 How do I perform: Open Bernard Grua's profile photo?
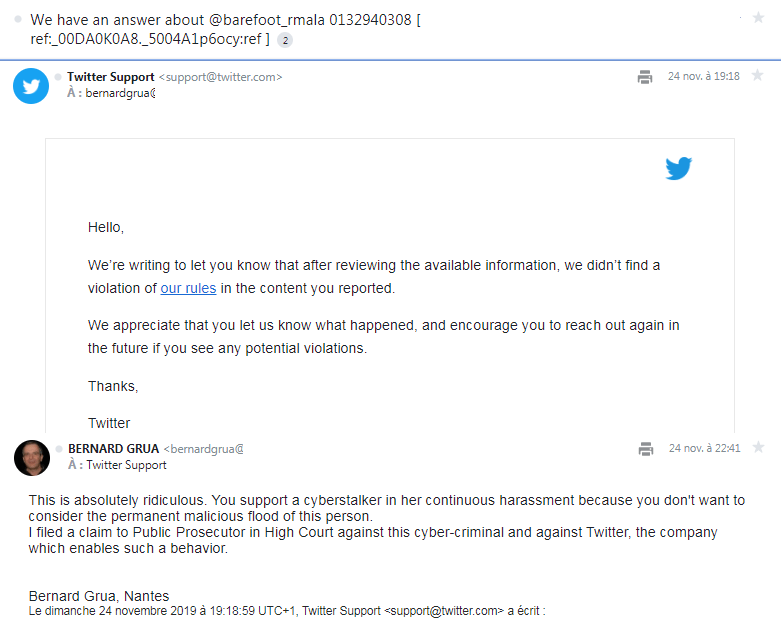31,458
